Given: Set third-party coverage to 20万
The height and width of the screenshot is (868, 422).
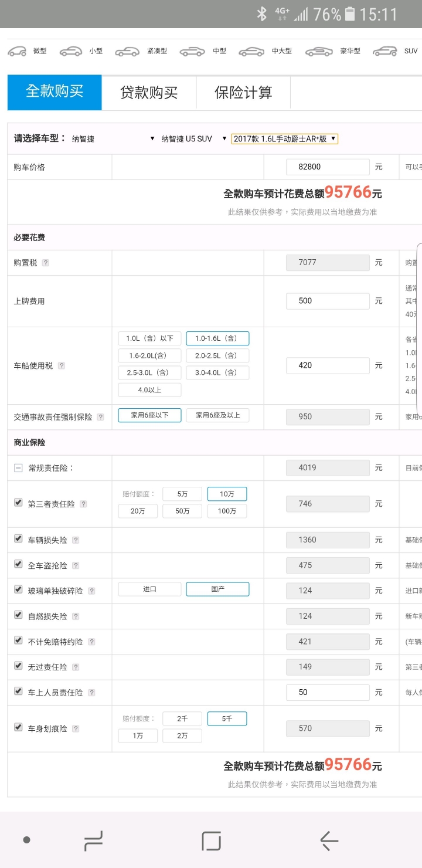Looking at the screenshot, I should (x=138, y=511).
